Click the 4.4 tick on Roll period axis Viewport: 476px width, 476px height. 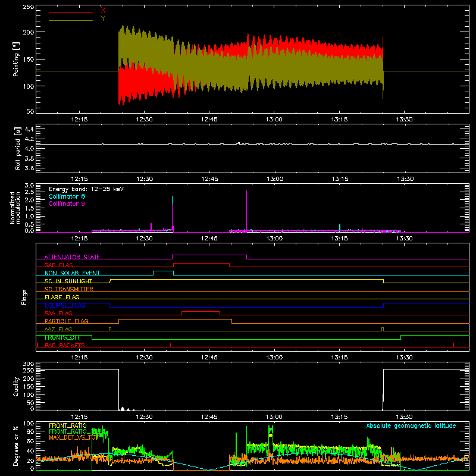point(29,129)
